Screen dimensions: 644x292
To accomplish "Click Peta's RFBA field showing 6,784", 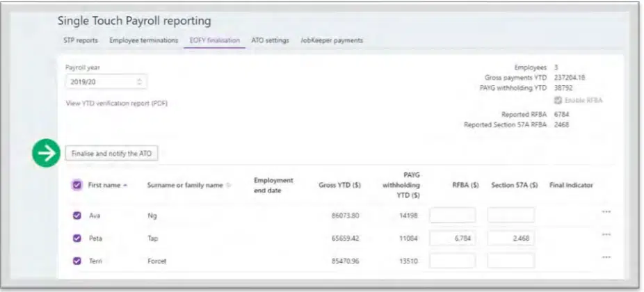I will (453, 238).
